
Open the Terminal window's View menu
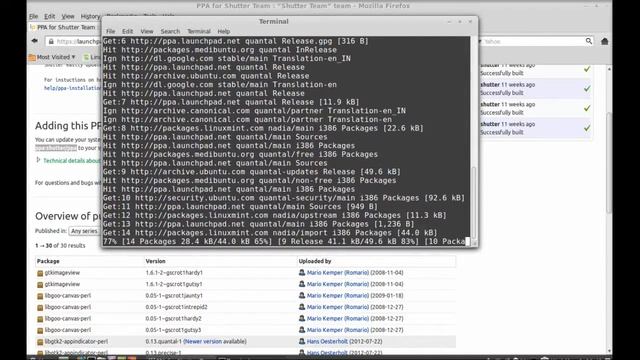tap(147, 31)
